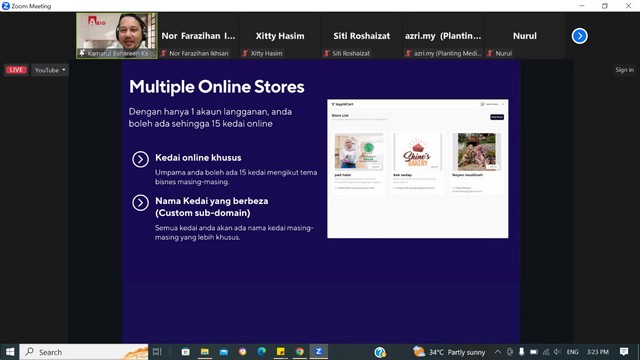Select Kamarul Bahareen's video thumbnail
Screen dimensions: 640x360
click(117, 36)
